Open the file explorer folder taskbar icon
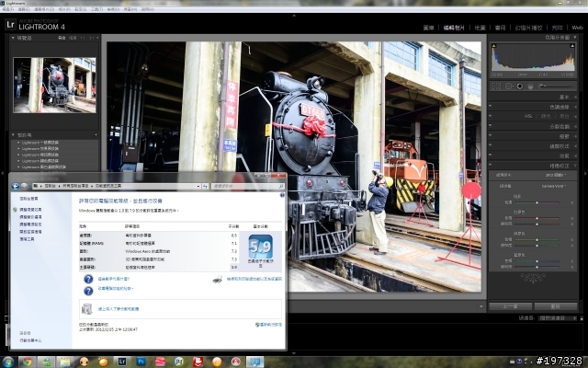588x368 pixels. 65,362
